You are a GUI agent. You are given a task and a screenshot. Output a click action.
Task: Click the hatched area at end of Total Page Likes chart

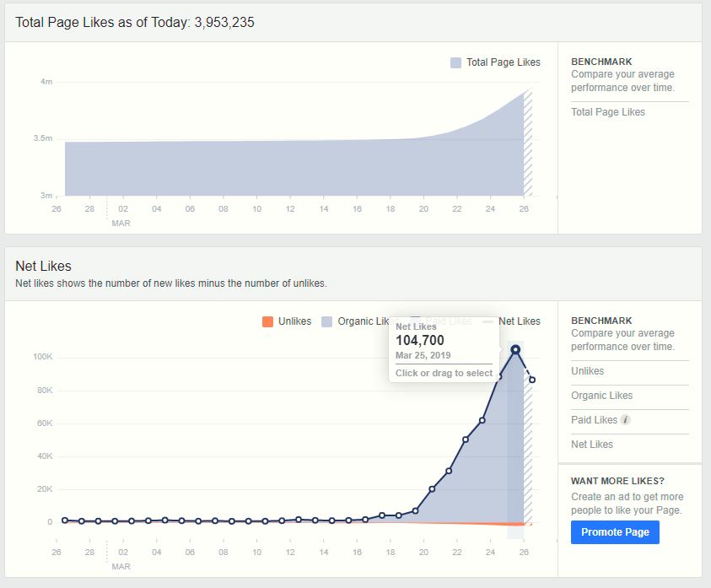[x=528, y=143]
